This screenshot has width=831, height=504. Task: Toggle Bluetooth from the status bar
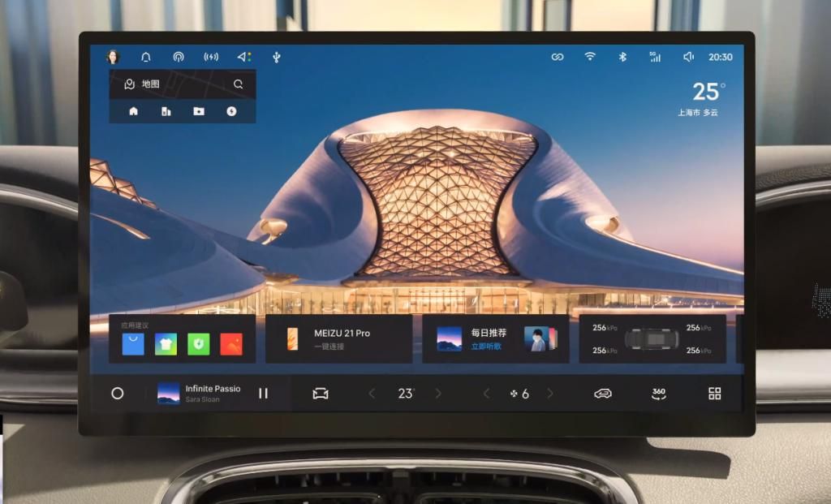pyautogui.click(x=622, y=57)
